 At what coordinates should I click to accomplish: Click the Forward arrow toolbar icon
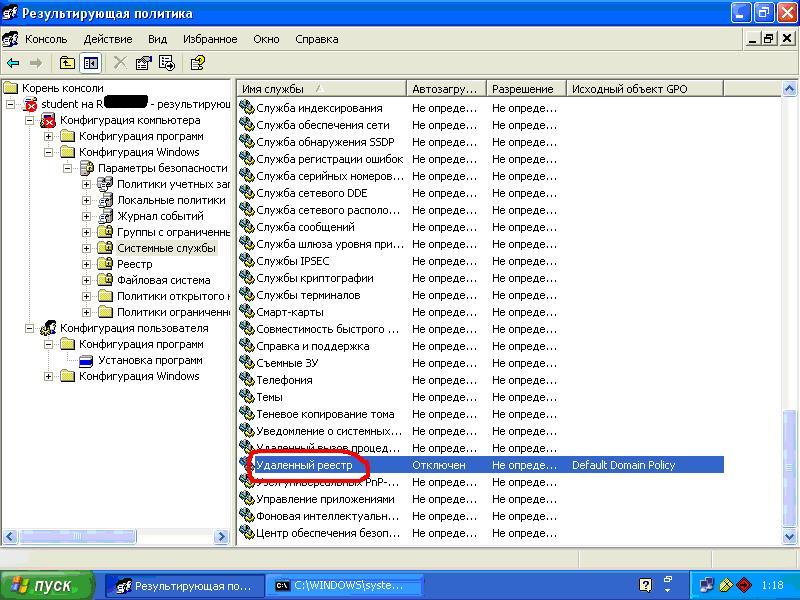(35, 63)
